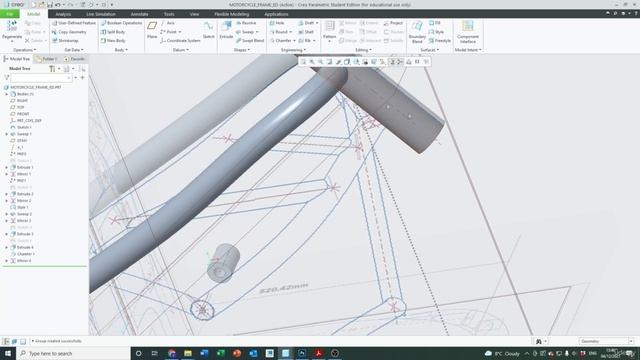The width and height of the screenshot is (640, 360).
Task: Expand the Extrude 1 feature node
Action: 7,167
